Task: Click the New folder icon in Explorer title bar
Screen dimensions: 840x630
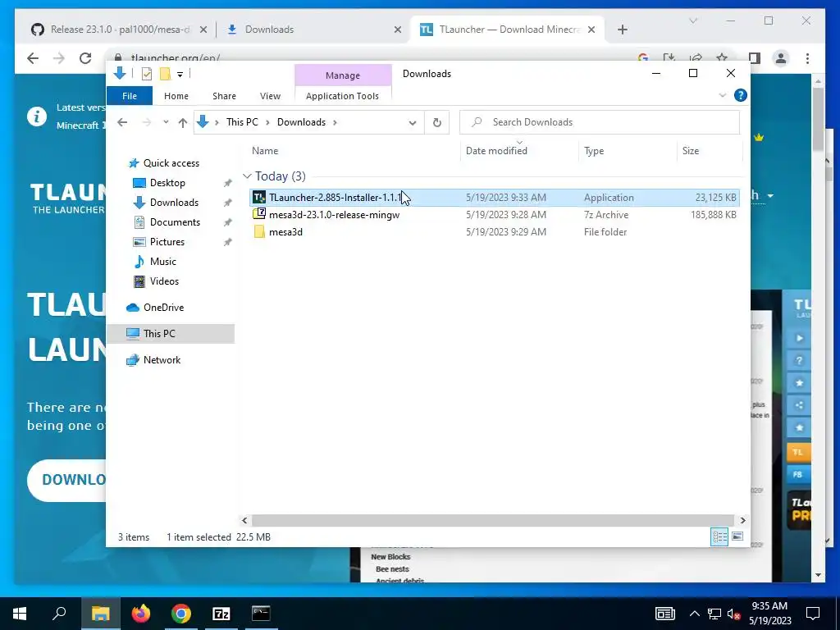Action: [x=165, y=74]
